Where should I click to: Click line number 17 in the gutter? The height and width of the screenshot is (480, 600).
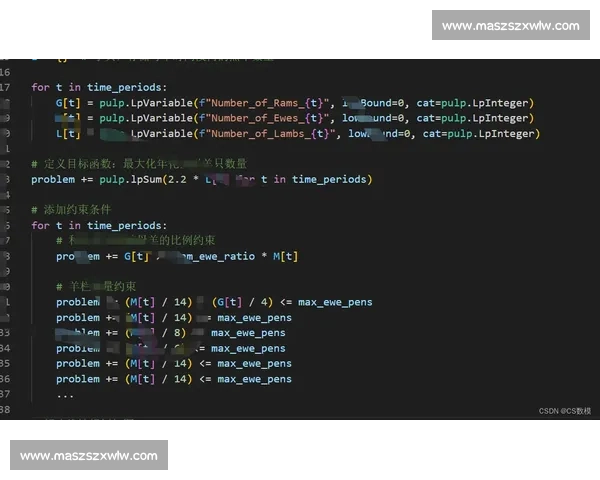pos(6,87)
